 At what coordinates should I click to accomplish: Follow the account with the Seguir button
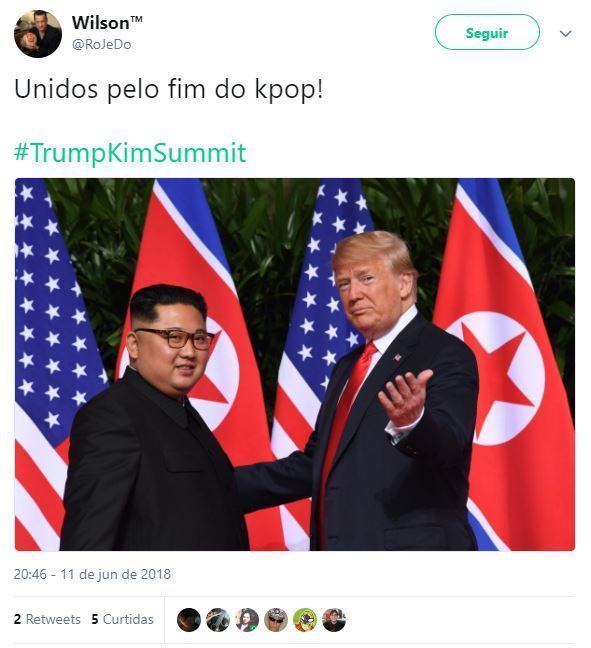click(x=487, y=32)
